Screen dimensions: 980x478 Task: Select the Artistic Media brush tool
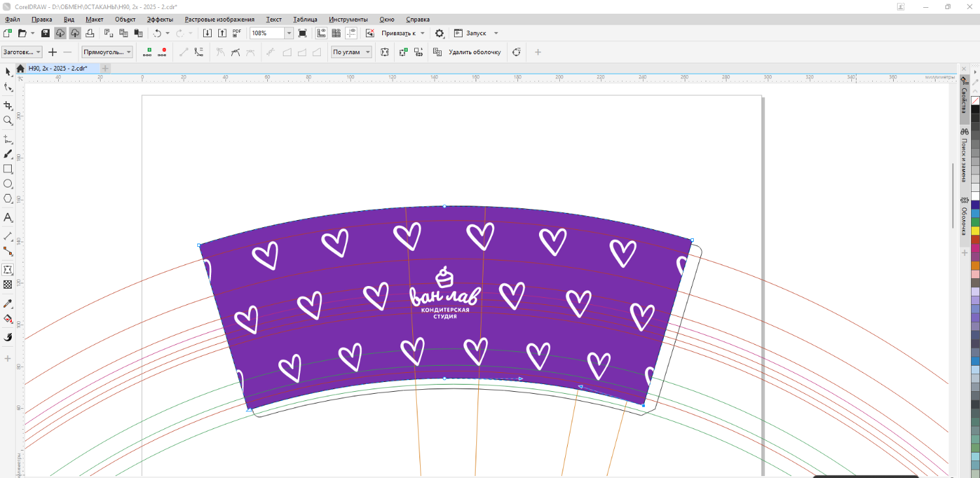coord(8,154)
